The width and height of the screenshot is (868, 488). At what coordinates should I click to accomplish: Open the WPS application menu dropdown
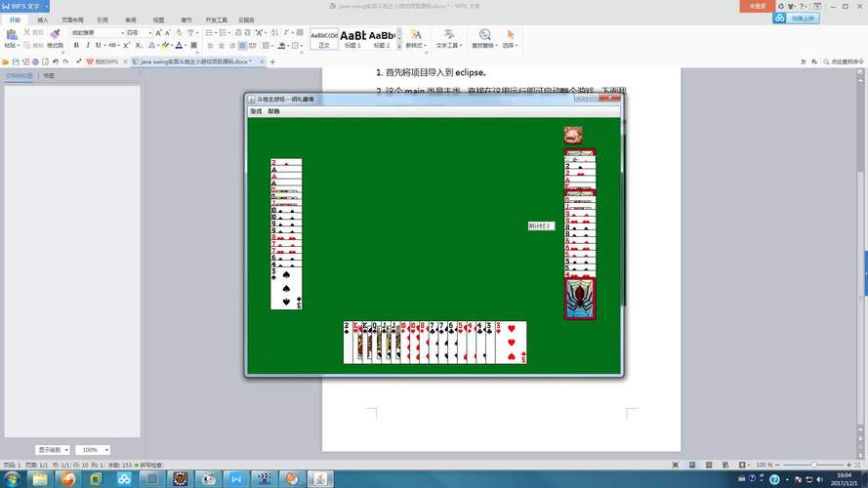[47, 6]
